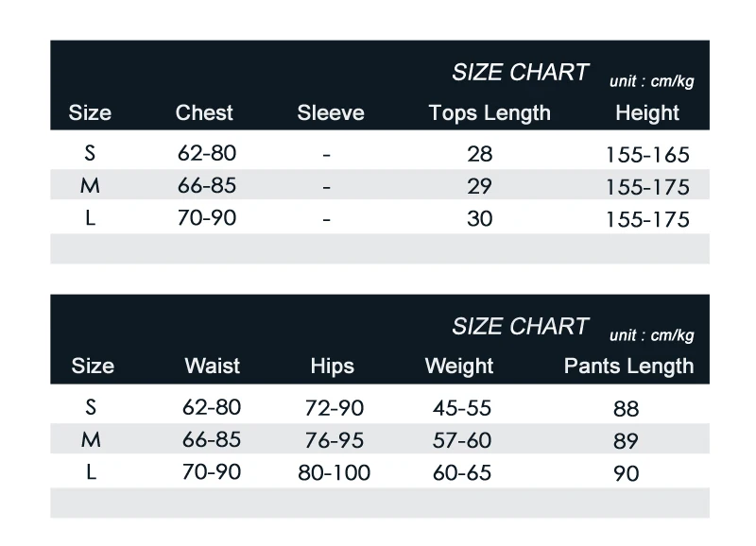Select the Weight column header
Image resolution: width=756 pixels, height=546 pixels.
(459, 367)
